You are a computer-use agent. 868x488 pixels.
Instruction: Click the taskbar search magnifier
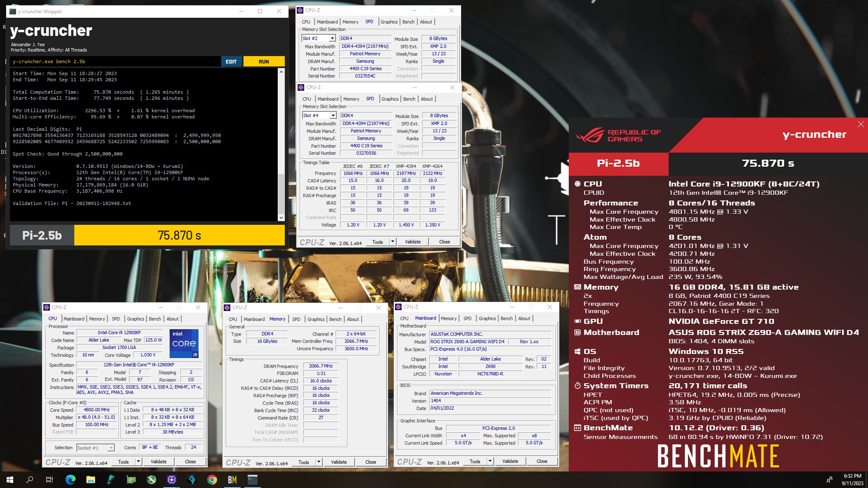pyautogui.click(x=30, y=480)
